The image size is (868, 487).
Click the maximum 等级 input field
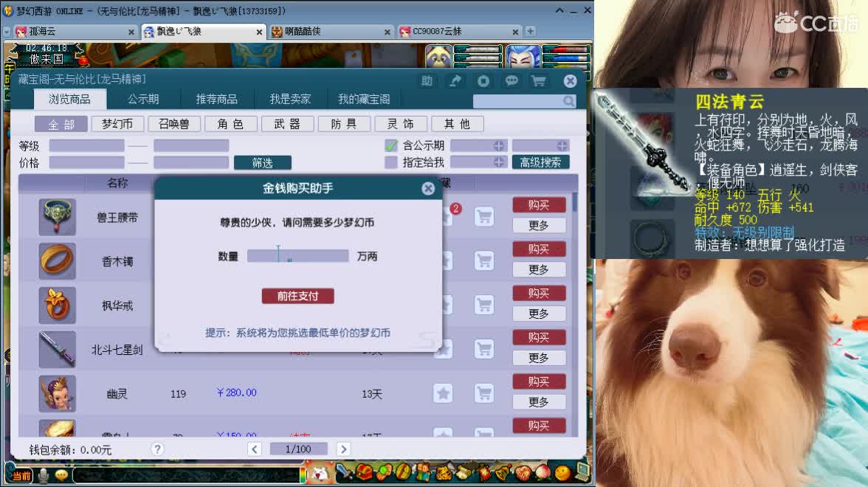[191, 145]
